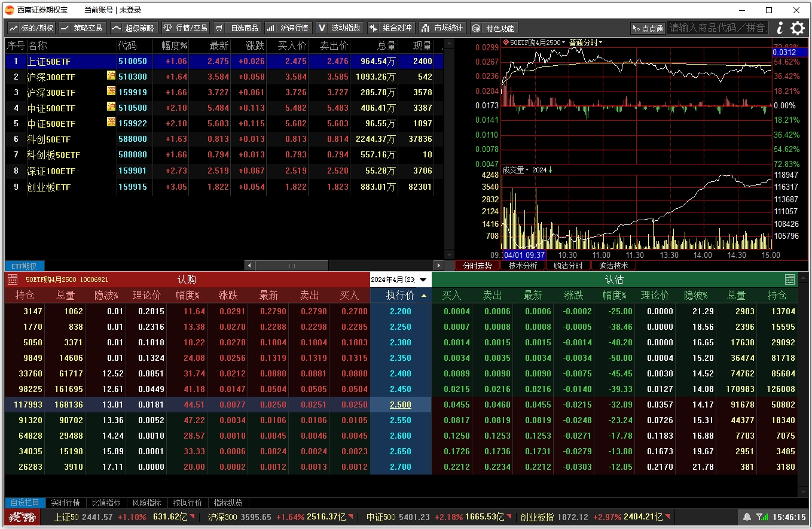This screenshot has height=529, width=812.
Task: Click the 自选商品 cart button
Action: pyautogui.click(x=237, y=28)
